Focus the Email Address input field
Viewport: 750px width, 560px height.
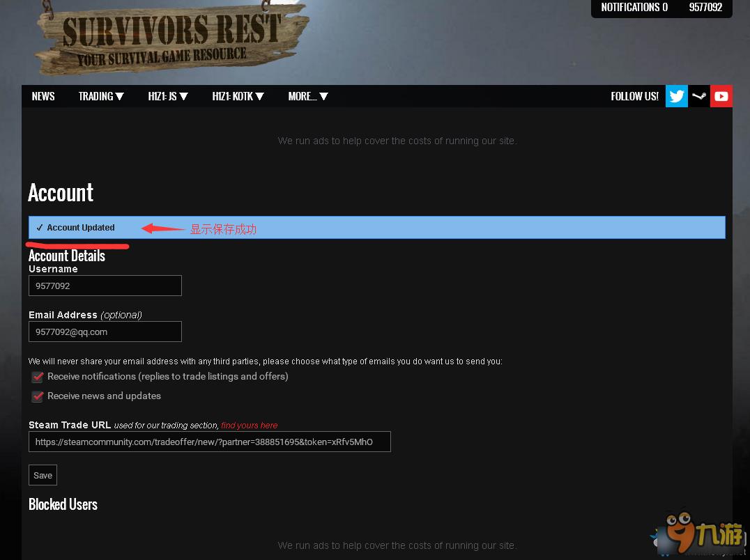tap(105, 332)
